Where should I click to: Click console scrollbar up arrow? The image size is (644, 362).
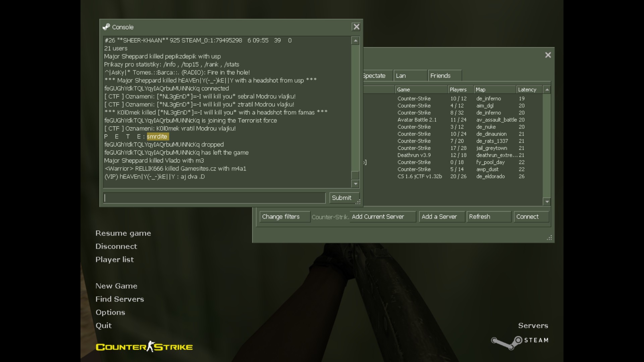tap(355, 41)
